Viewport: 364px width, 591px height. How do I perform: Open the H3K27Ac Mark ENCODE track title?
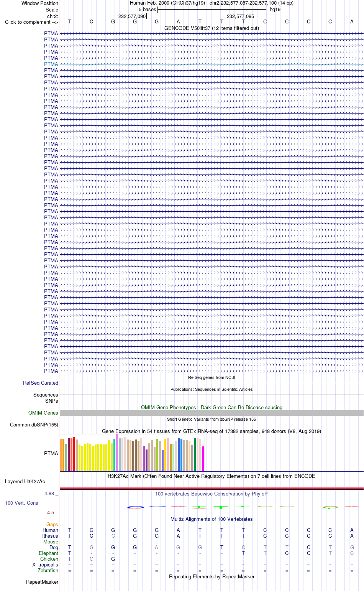click(x=212, y=476)
